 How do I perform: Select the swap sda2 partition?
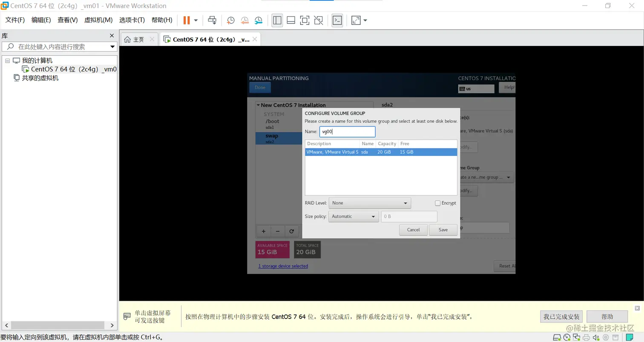279,138
